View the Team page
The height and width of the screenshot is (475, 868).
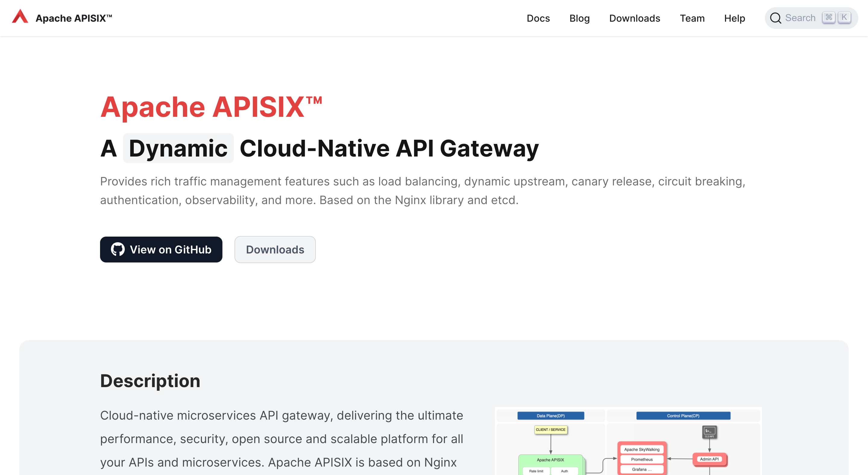(692, 18)
